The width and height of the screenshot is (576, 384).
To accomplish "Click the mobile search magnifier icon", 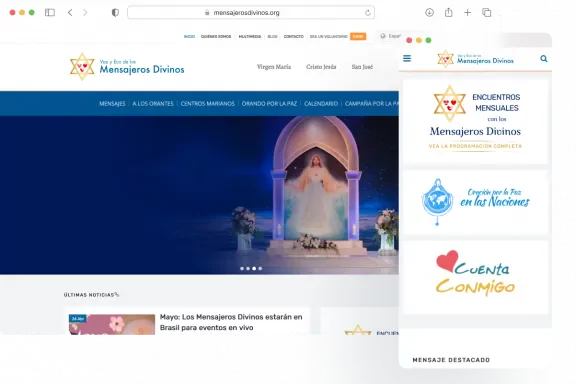I will pos(544,58).
